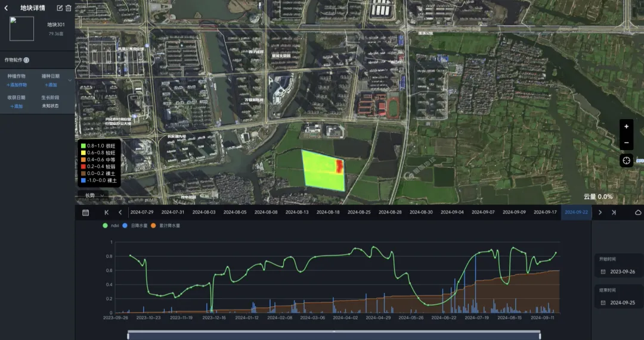Zoom in the map with plus button

pos(626,126)
